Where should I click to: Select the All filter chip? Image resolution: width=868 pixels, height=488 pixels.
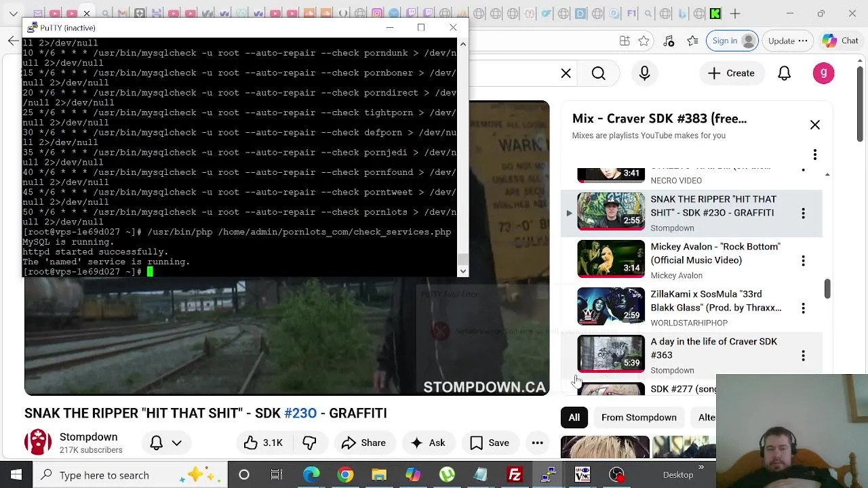point(574,418)
